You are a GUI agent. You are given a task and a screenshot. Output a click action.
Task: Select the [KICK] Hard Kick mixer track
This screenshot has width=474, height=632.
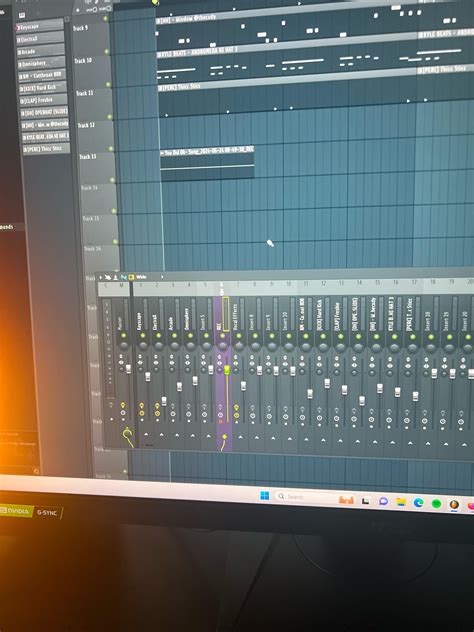[320, 315]
